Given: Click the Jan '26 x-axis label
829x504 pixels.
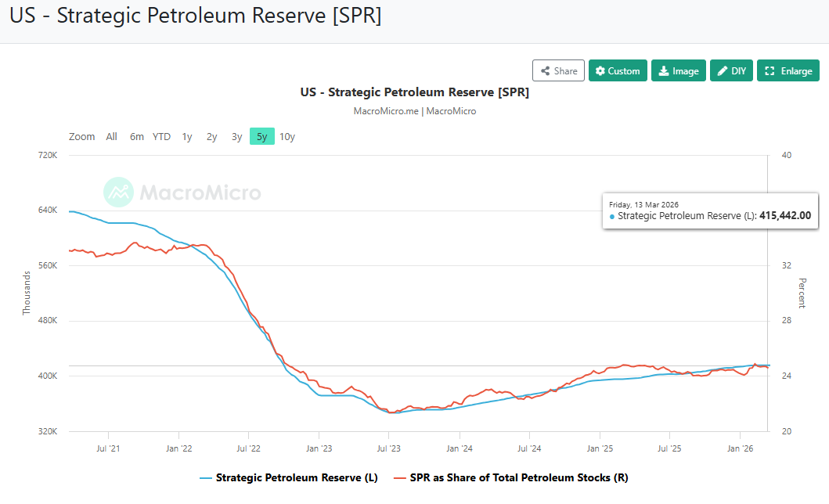Looking at the screenshot, I should coord(741,448).
